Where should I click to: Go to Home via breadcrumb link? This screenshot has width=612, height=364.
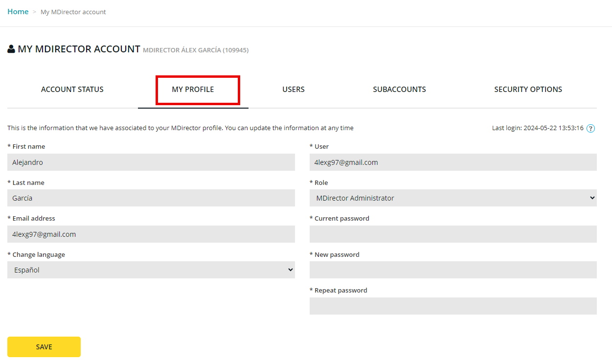tap(18, 12)
